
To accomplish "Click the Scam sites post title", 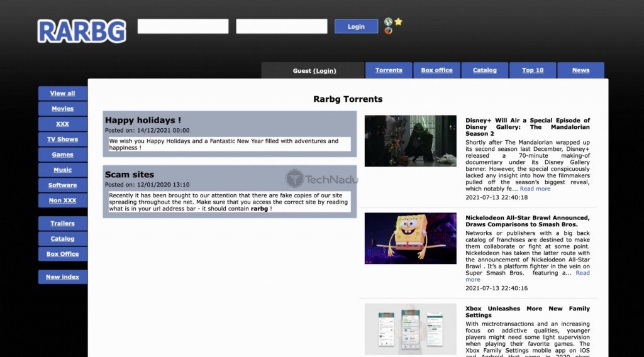I will pyautogui.click(x=130, y=174).
